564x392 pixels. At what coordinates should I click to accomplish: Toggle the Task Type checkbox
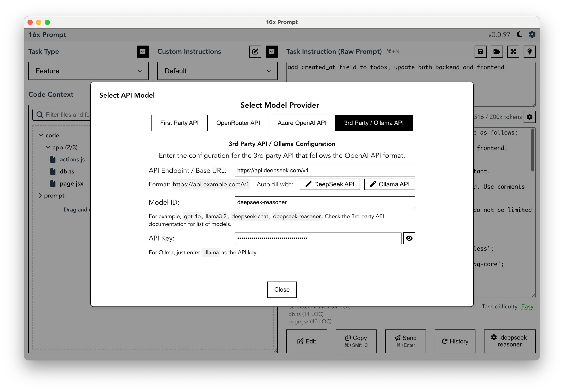(x=143, y=51)
